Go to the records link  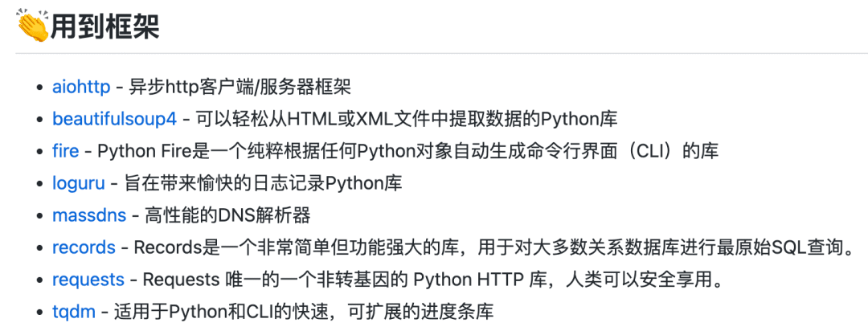tap(84, 247)
